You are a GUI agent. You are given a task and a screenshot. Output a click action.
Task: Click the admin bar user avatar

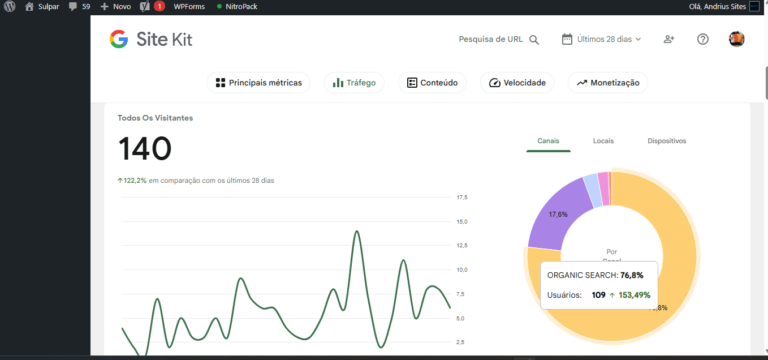click(754, 6)
